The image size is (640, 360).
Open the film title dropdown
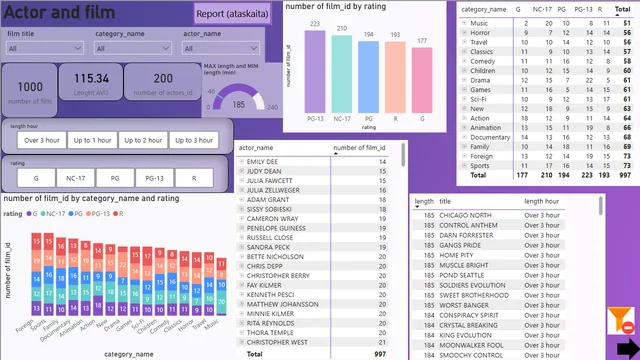point(45,49)
